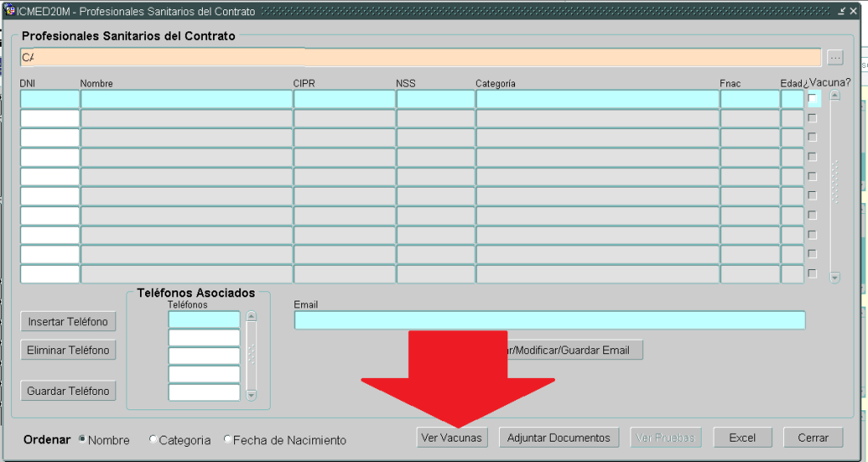This screenshot has height=462, width=868.
Task: Click Insertar Teléfono
Action: click(68, 322)
